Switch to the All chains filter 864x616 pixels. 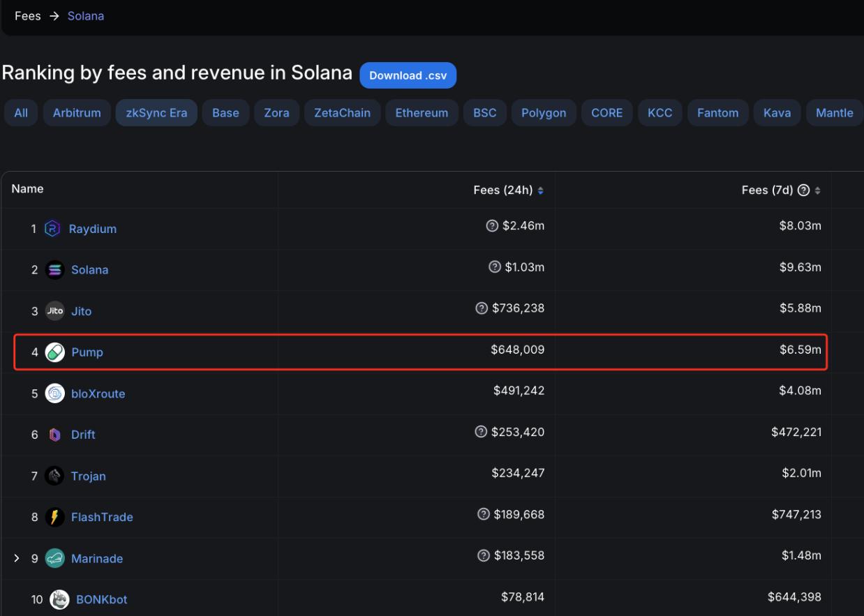pos(21,113)
